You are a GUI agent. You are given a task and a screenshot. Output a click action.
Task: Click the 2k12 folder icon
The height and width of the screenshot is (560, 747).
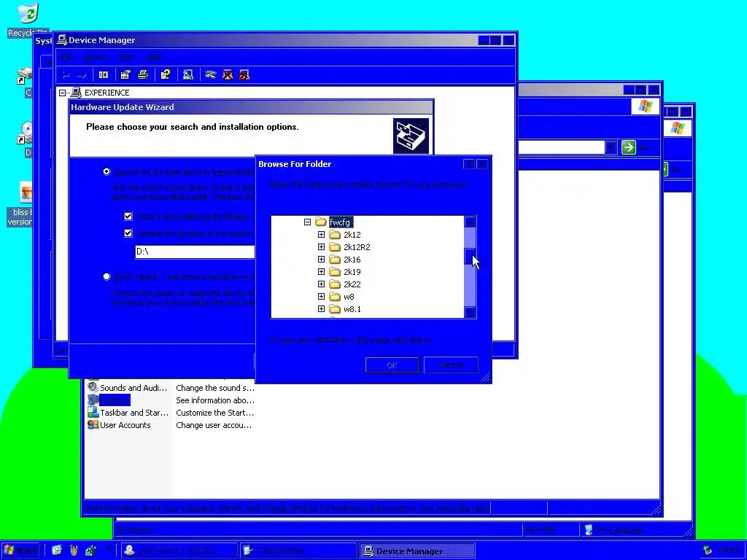click(336, 235)
